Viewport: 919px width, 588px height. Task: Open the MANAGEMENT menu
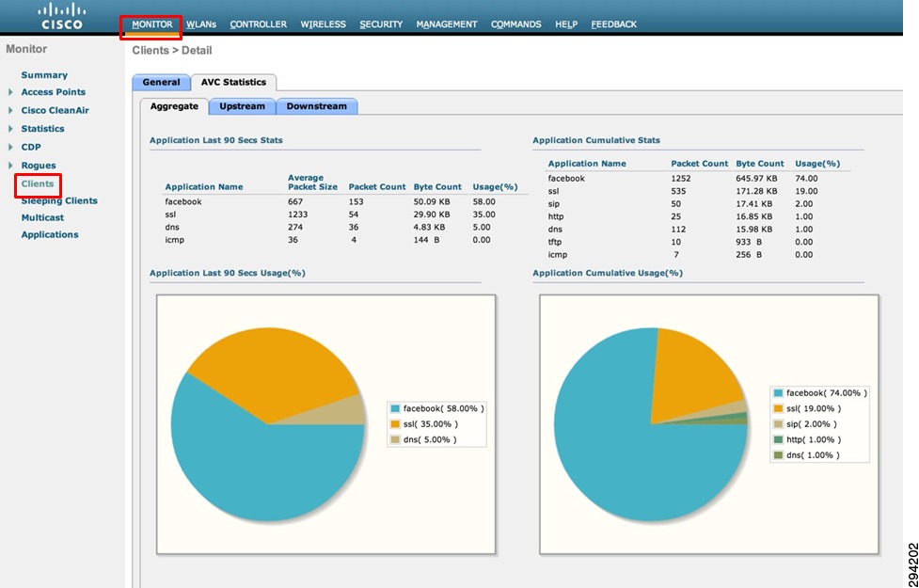447,24
